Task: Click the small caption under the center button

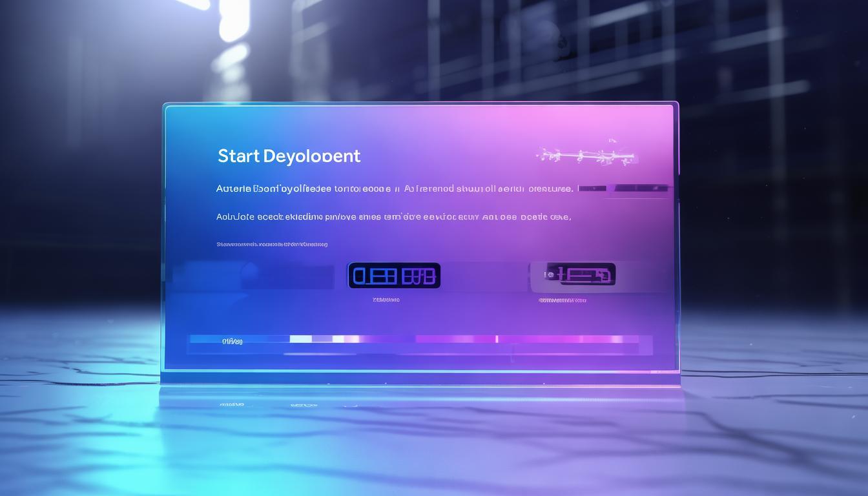Action: (386, 300)
